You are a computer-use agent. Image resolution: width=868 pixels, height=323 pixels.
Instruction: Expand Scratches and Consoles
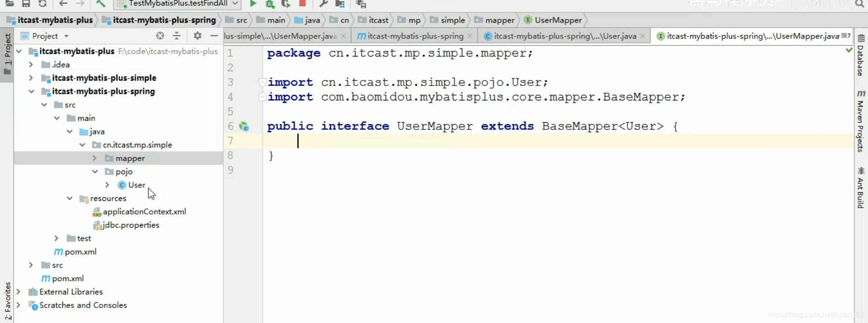pyautogui.click(x=19, y=305)
